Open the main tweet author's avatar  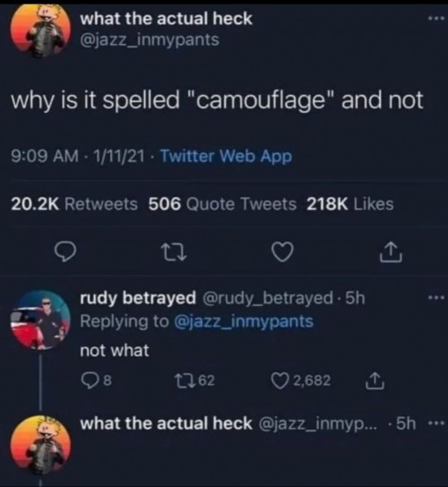coord(40,30)
